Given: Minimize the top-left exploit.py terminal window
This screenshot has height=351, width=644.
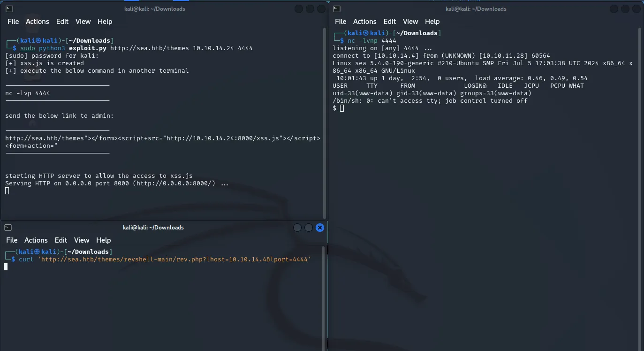Looking at the screenshot, I should coord(299,9).
